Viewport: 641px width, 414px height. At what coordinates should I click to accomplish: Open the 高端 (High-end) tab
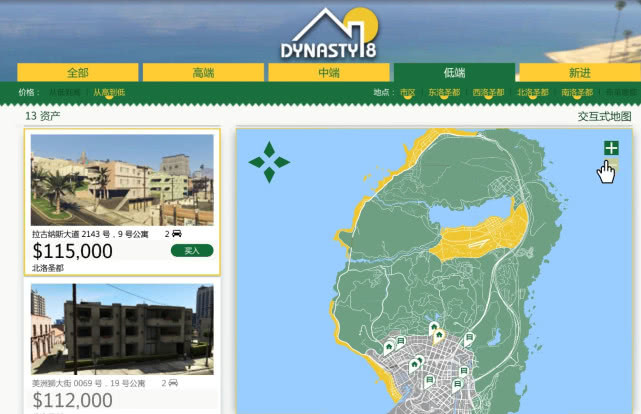tap(203, 73)
